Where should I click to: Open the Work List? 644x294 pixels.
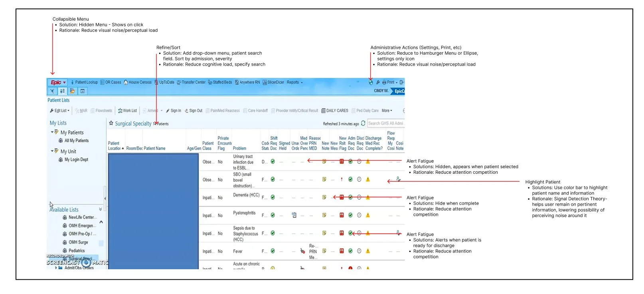(x=127, y=111)
